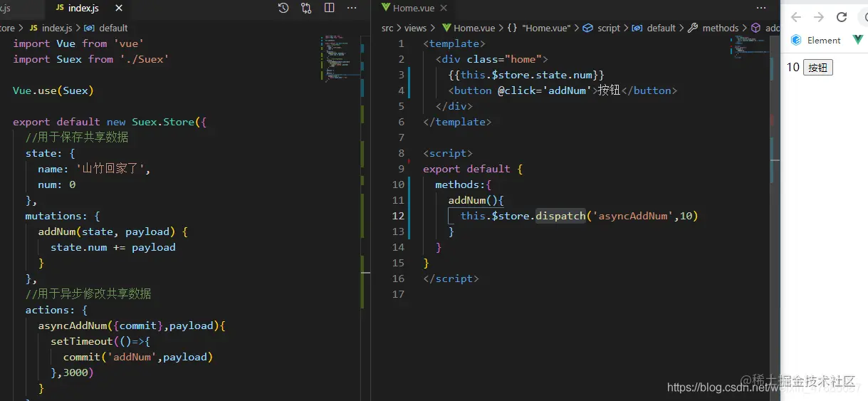
Task: Click "commit('addNum',payload)" line
Action: (138, 357)
